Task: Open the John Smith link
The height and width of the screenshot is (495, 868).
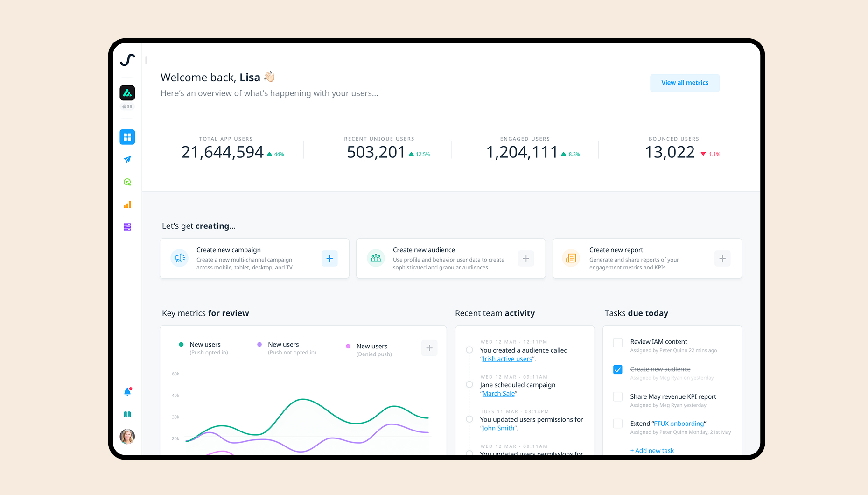Action: point(498,428)
